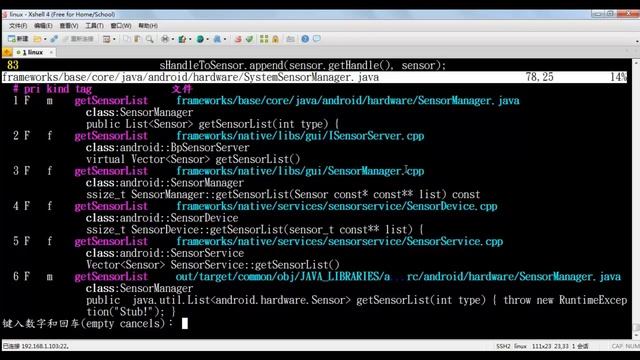Image resolution: width=640 pixels, height=360 pixels.
Task: Click the 192.168.1.103:22 connection status
Action: click(36, 346)
